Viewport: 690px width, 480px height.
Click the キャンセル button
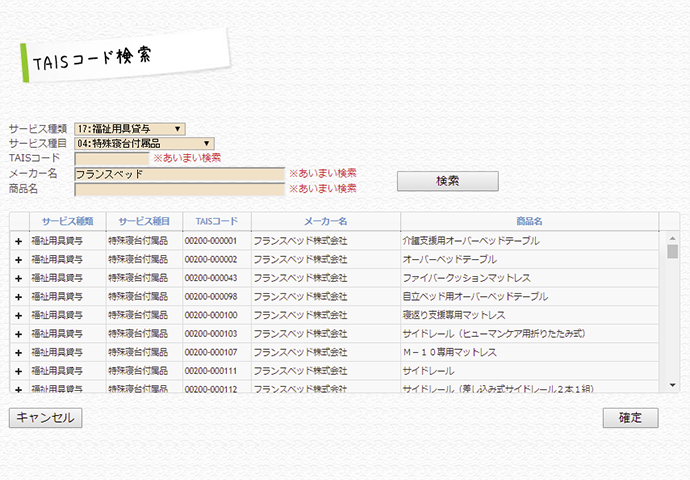point(46,417)
